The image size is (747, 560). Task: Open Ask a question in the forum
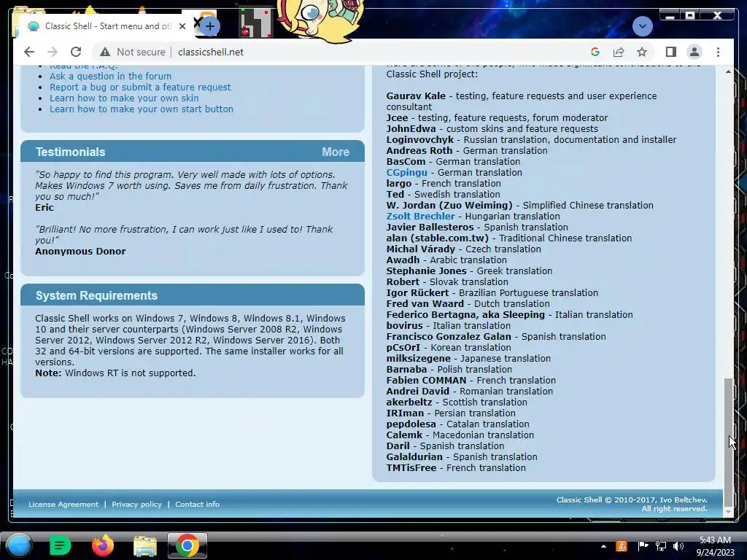pos(111,76)
